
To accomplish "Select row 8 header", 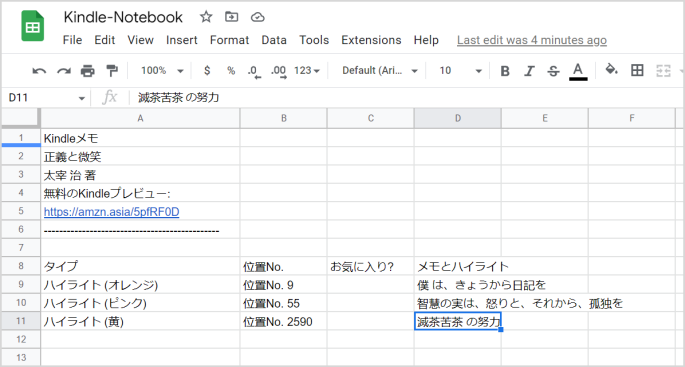I will (21, 266).
